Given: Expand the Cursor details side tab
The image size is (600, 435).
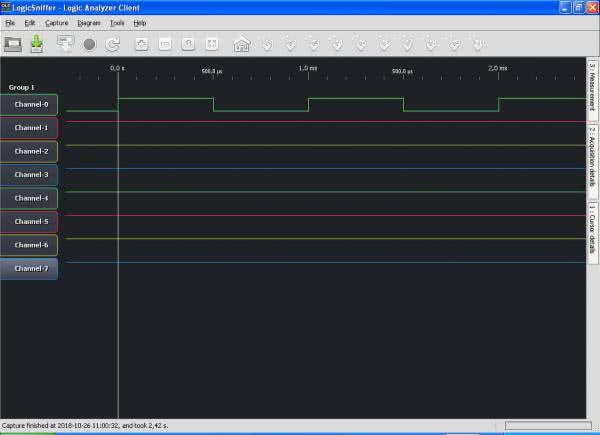Looking at the screenshot, I should (x=592, y=232).
